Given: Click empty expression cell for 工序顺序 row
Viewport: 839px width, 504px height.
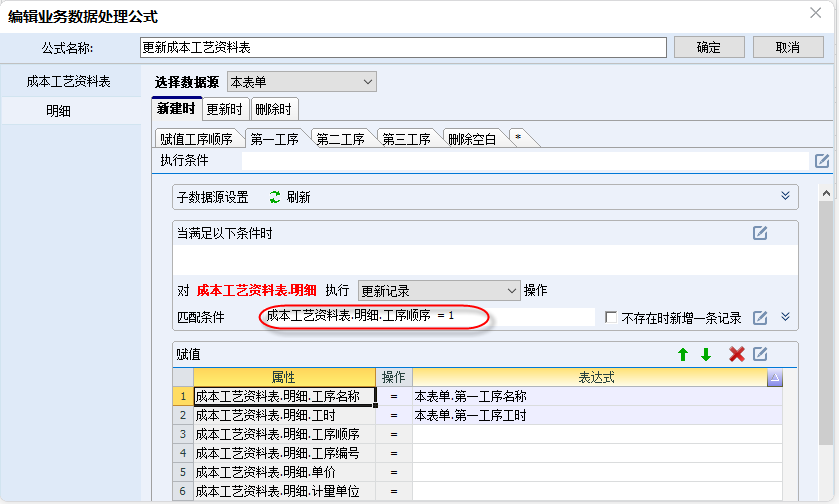Looking at the screenshot, I should 597,434.
